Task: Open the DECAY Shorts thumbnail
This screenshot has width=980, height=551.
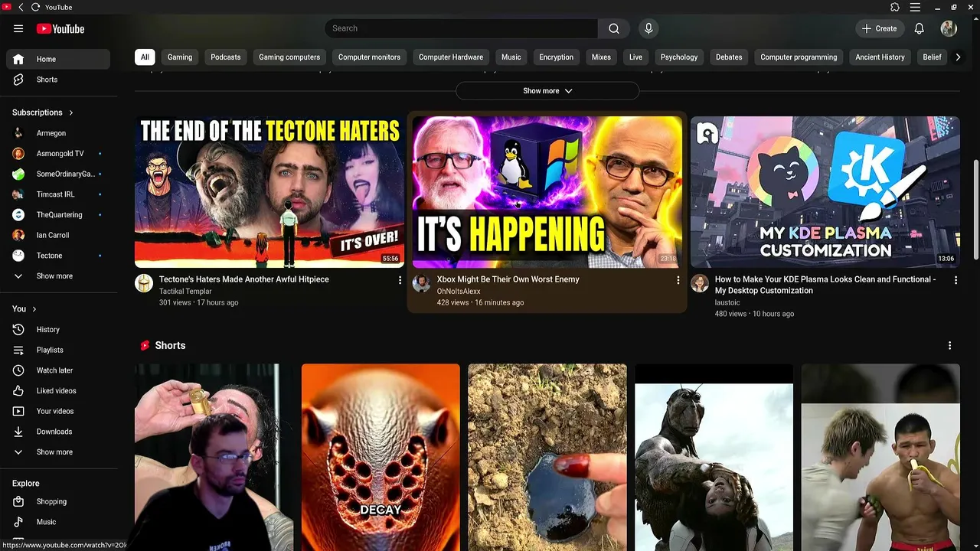Action: [x=381, y=457]
